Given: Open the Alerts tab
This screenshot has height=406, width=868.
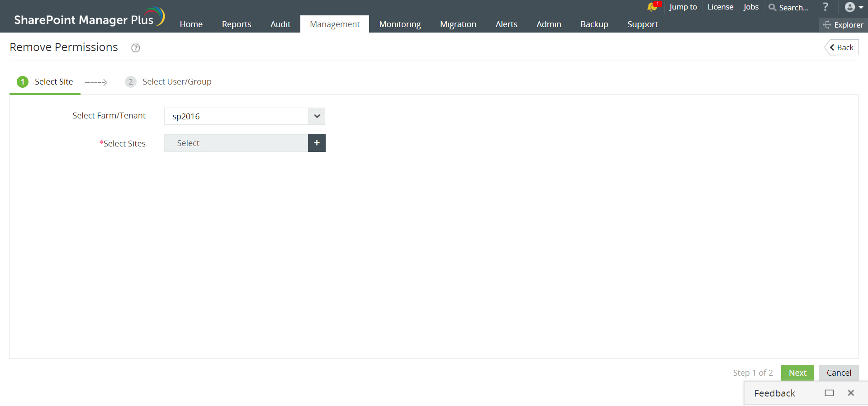Looking at the screenshot, I should pos(506,24).
